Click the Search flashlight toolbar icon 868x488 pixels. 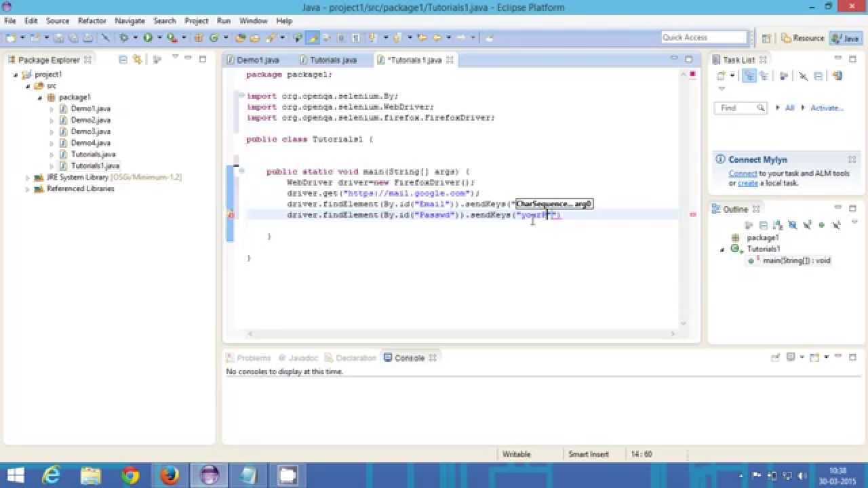[271, 38]
